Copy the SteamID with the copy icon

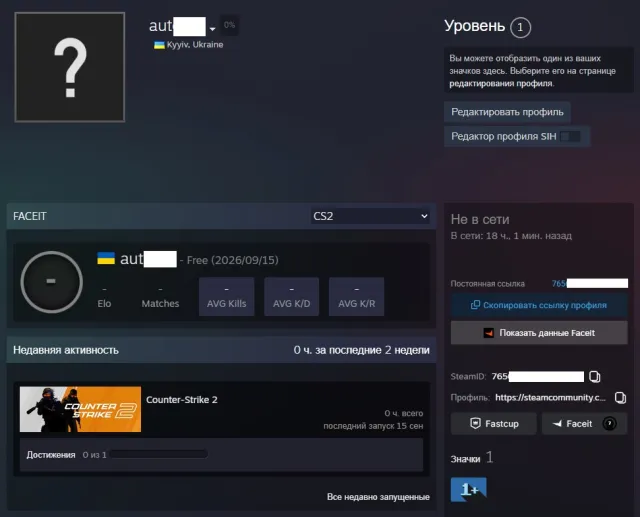[595, 377]
